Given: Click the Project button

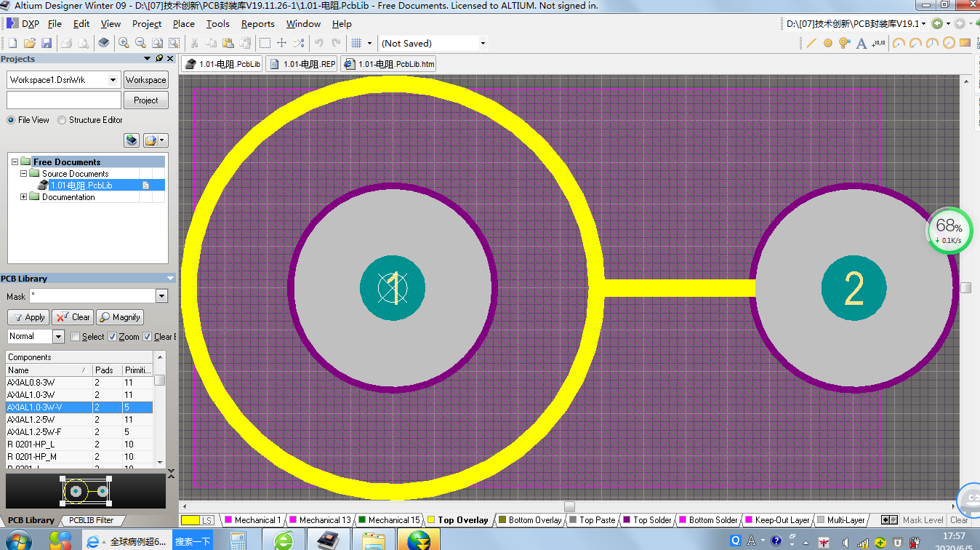Looking at the screenshot, I should coord(145,100).
